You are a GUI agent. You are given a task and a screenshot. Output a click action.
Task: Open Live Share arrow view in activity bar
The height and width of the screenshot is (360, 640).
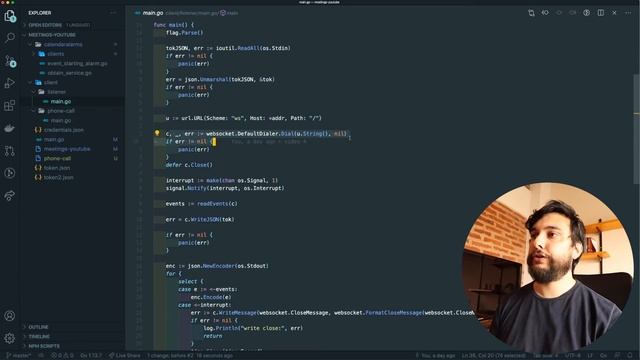(10, 196)
